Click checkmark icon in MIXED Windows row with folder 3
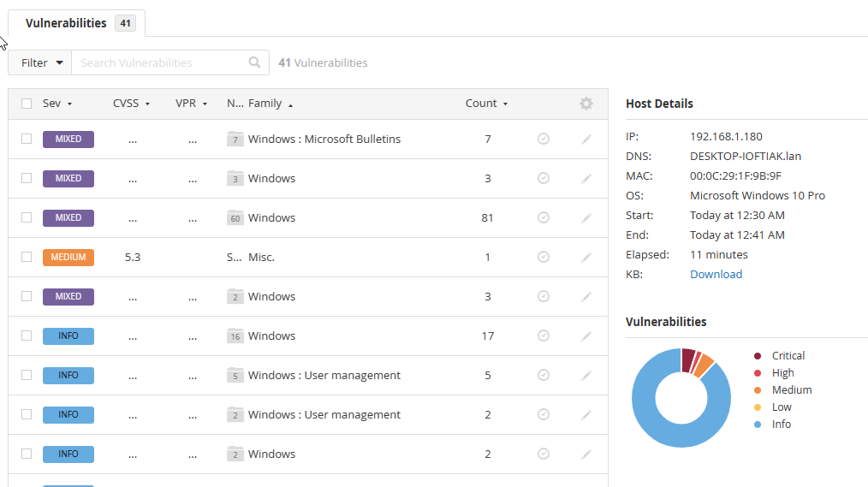Screen dimensions: 868x487 [x=544, y=178]
